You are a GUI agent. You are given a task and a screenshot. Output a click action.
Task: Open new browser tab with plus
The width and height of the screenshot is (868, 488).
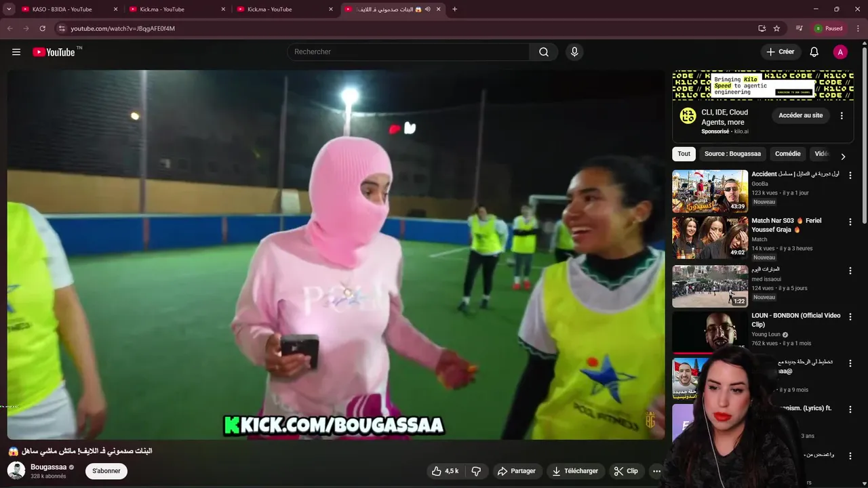pos(454,9)
